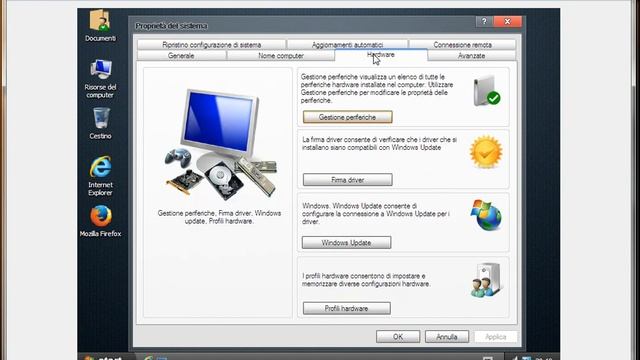
Task: Open Profili hardware button
Action: click(x=346, y=308)
